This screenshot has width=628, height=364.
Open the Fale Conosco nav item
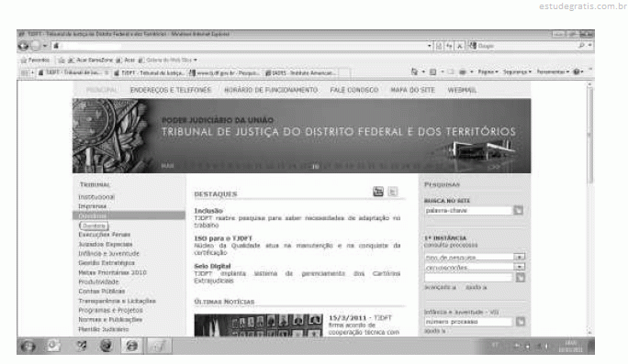354,90
